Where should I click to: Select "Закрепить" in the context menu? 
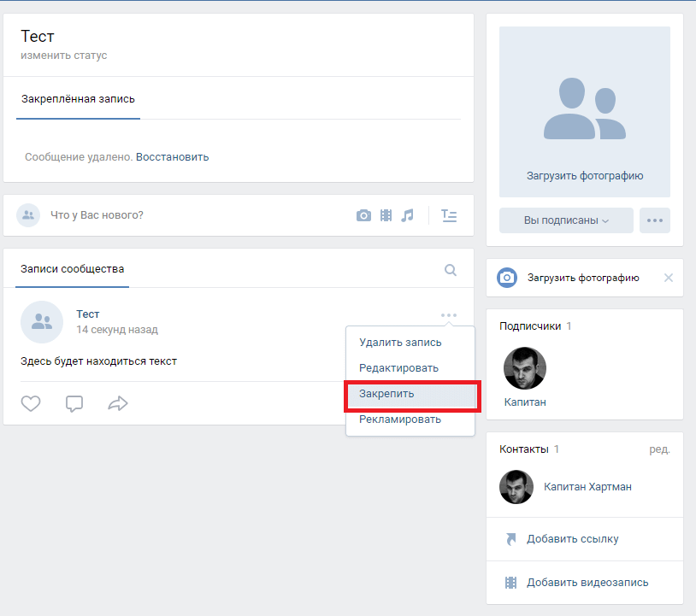pos(387,394)
